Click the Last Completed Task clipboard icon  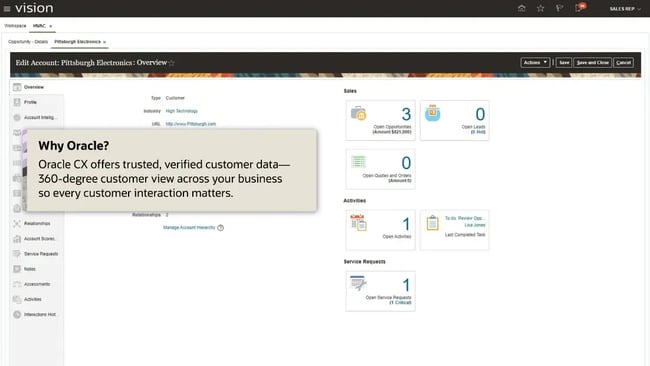tap(432, 223)
